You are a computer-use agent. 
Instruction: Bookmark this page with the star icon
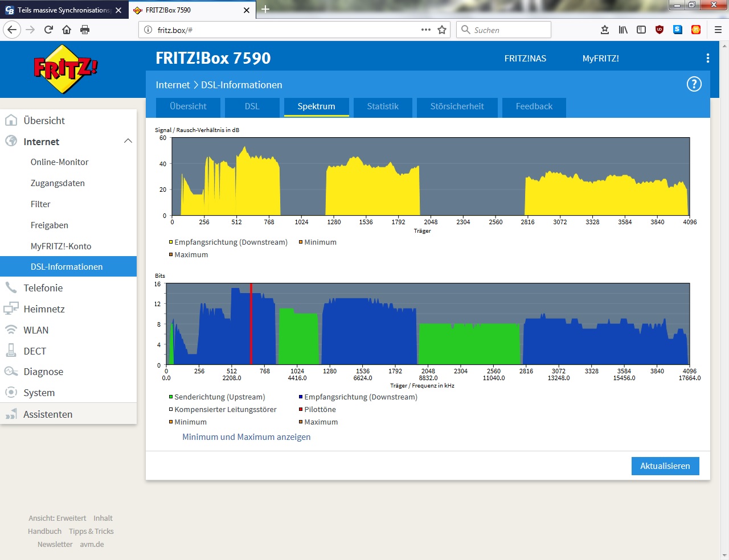click(442, 30)
